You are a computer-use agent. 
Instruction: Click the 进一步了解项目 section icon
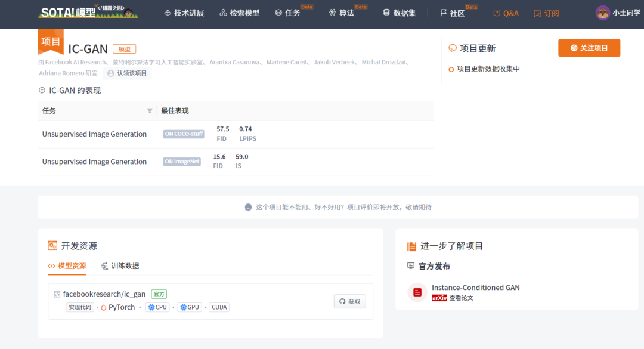411,246
